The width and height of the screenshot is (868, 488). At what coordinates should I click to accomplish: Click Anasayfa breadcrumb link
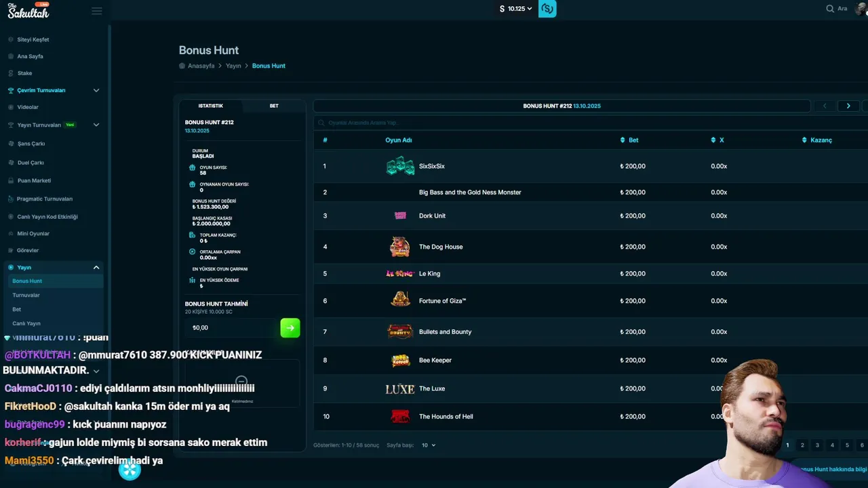201,66
